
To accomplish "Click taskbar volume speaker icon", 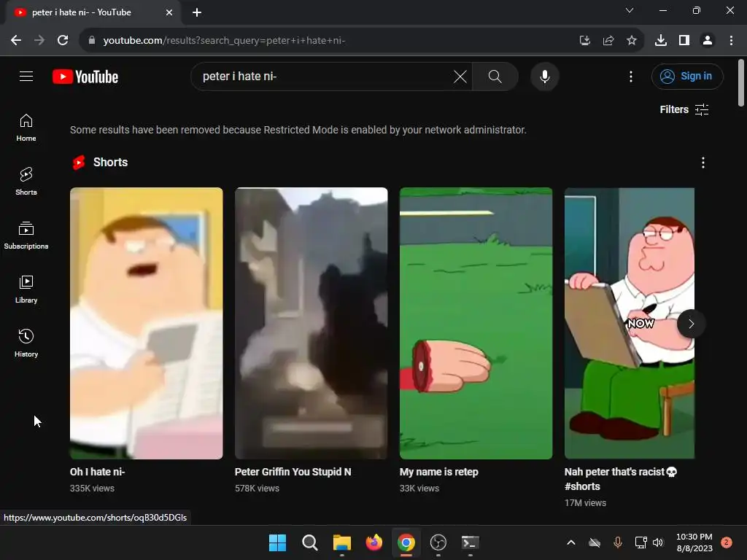I will [658, 542].
